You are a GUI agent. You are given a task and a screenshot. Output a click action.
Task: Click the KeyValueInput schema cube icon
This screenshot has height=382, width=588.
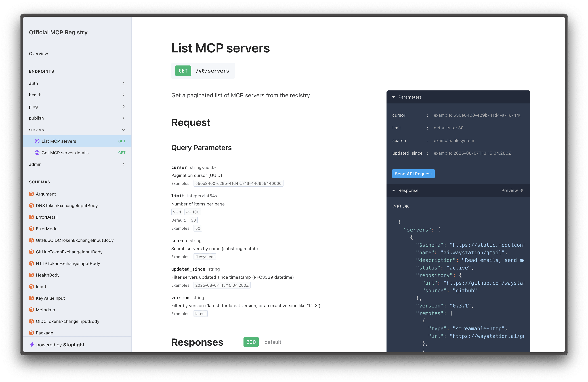click(x=31, y=298)
